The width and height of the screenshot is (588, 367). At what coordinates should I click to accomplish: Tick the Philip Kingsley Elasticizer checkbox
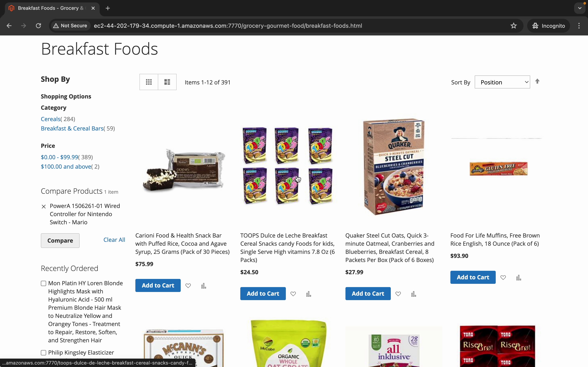coord(43,353)
